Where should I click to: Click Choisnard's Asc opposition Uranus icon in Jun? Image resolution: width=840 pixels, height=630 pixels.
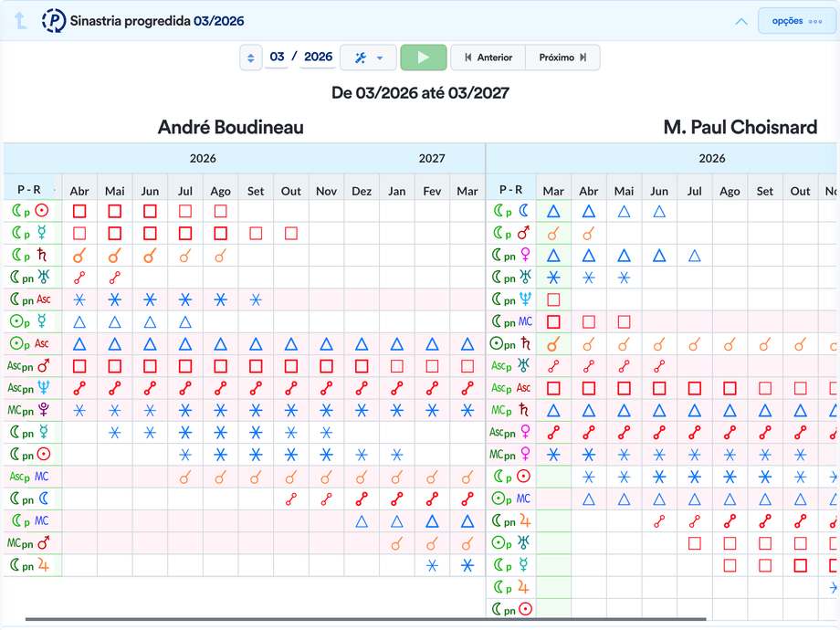click(x=659, y=366)
